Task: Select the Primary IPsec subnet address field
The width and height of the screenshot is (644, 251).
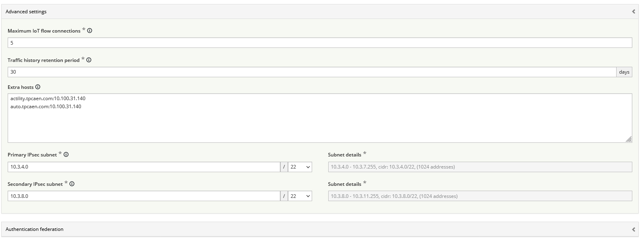Action: pyautogui.click(x=143, y=167)
